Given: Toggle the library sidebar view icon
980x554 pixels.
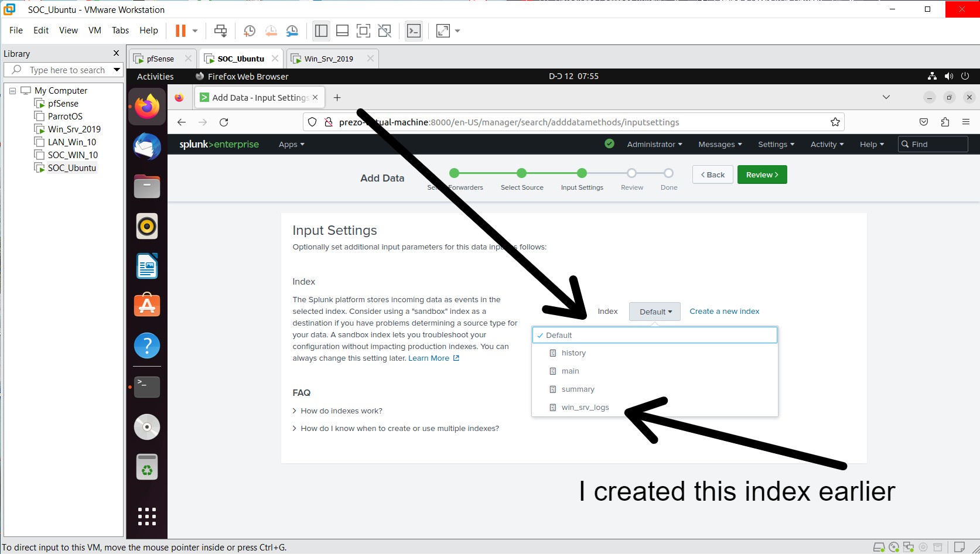Looking at the screenshot, I should tap(321, 30).
